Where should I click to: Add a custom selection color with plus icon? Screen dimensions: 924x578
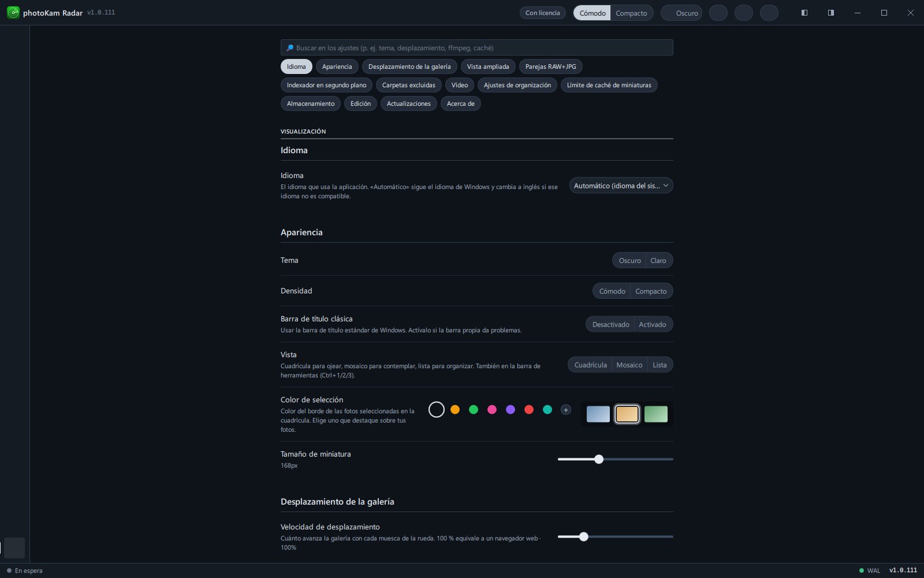click(566, 410)
